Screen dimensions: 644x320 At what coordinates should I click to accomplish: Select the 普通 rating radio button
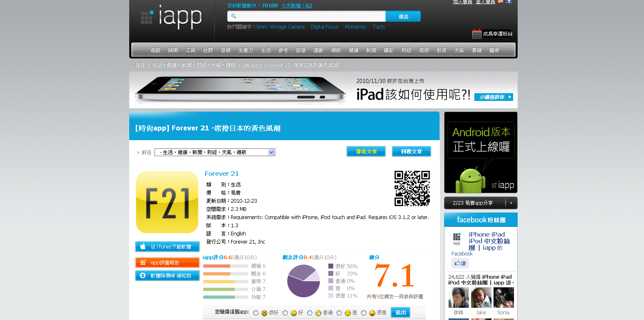pos(310,313)
